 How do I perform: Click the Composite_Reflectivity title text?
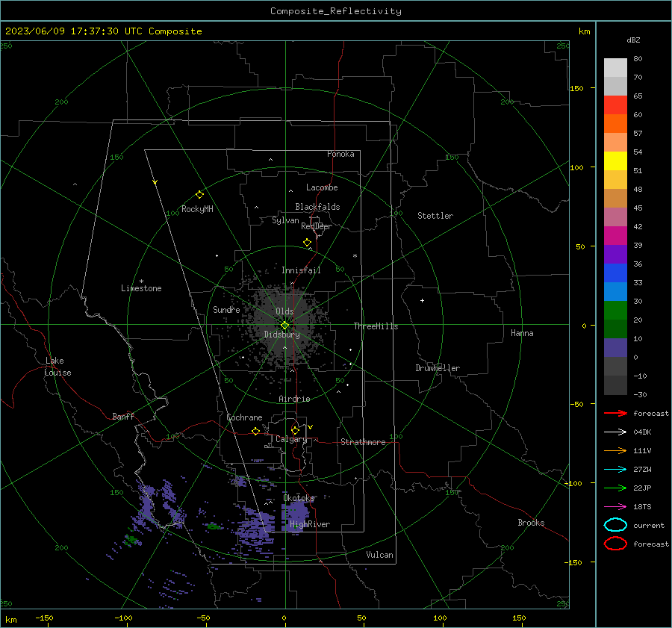[x=336, y=11]
